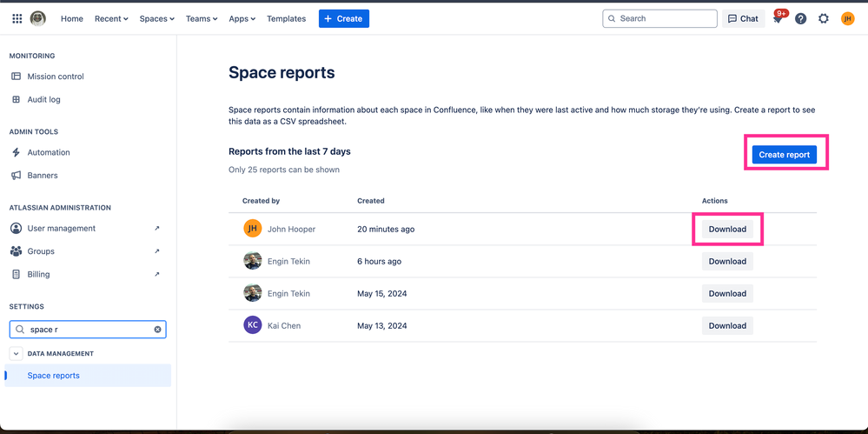Image resolution: width=868 pixels, height=434 pixels.
Task: Open the help question mark icon
Action: 800,19
